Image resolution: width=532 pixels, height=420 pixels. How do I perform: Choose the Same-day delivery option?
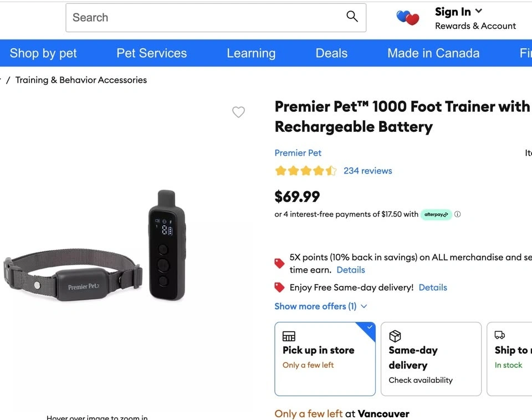click(x=431, y=358)
